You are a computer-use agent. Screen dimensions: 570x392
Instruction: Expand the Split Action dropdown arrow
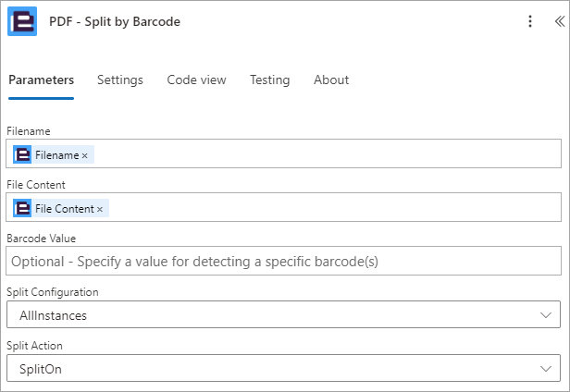tap(546, 369)
